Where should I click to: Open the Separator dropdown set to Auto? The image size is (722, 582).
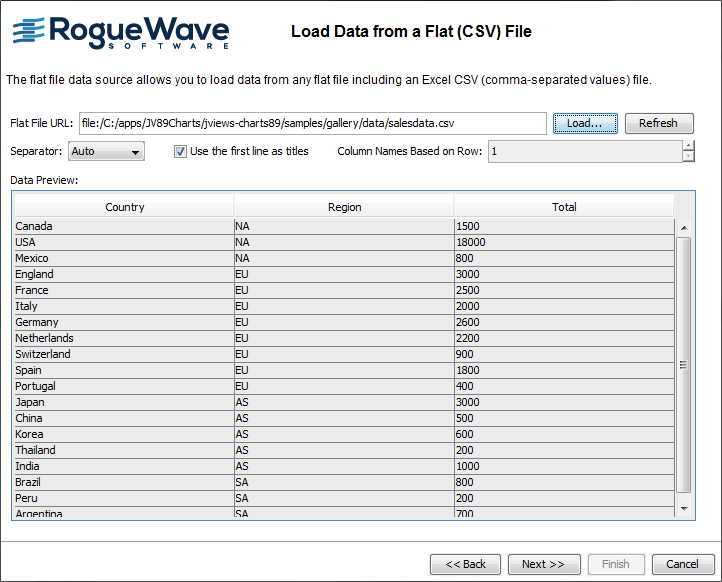click(x=106, y=151)
